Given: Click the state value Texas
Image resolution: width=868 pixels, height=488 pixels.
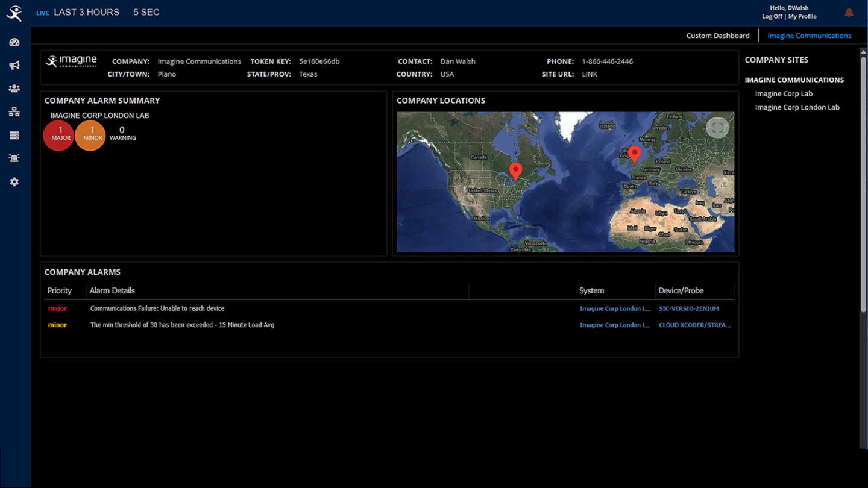Looking at the screenshot, I should (x=308, y=74).
